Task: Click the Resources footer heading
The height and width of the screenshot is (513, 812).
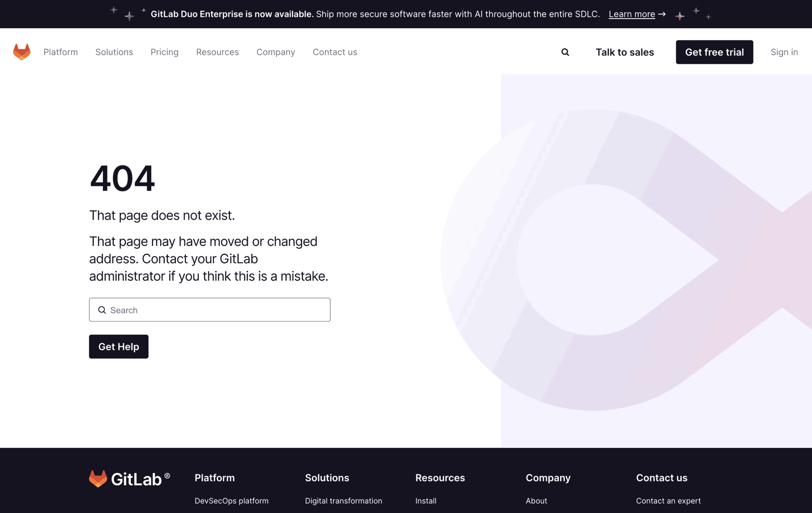Action: point(440,478)
